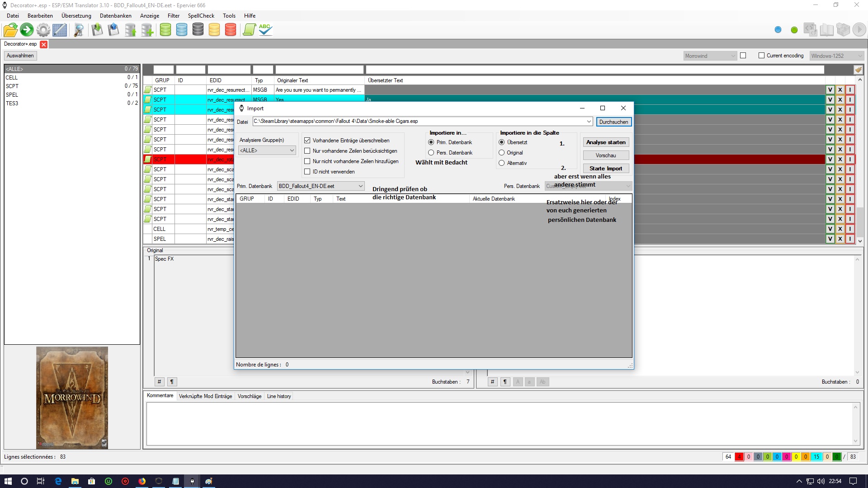Expand Prim. Datenbank combo box

pos(321,186)
